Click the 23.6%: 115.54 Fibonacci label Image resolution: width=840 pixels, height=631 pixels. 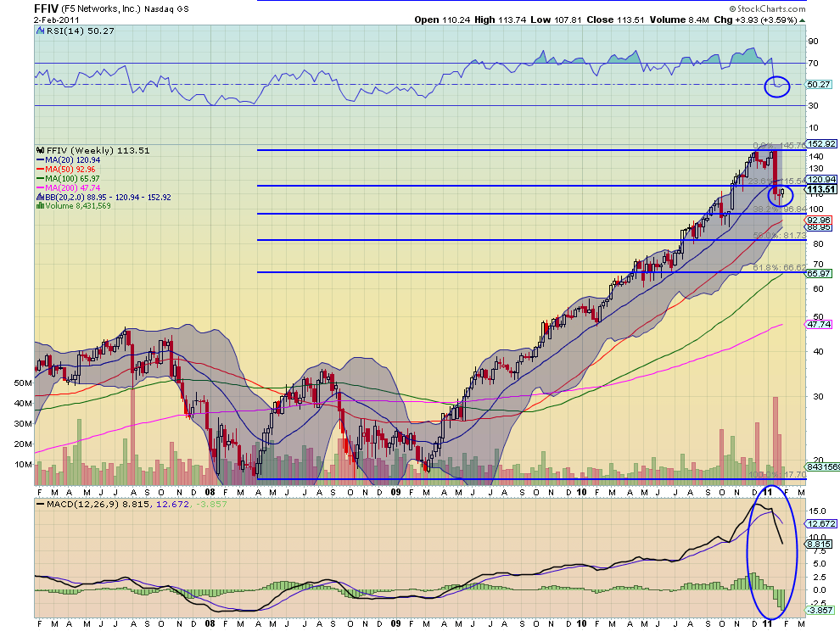pyautogui.click(x=776, y=181)
